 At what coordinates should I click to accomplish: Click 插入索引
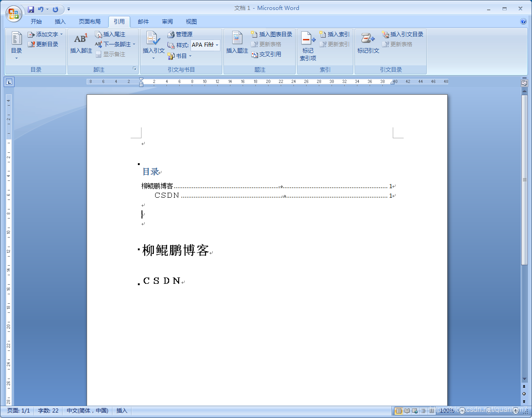(335, 34)
